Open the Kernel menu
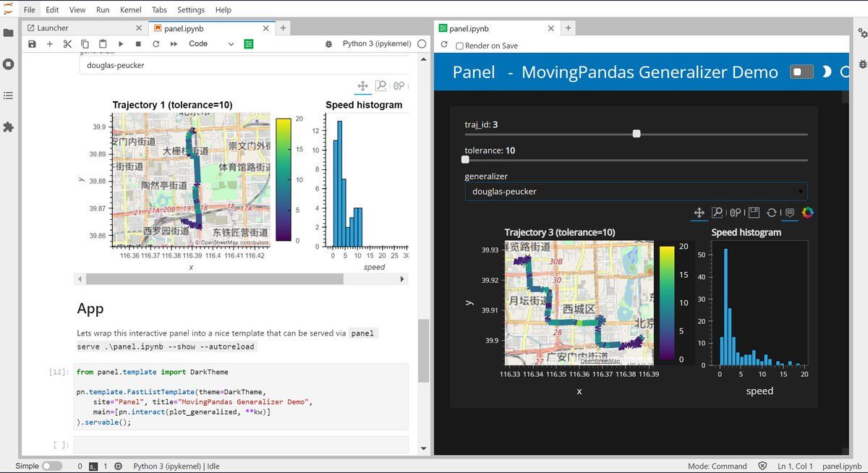The image size is (868, 473). point(131,10)
